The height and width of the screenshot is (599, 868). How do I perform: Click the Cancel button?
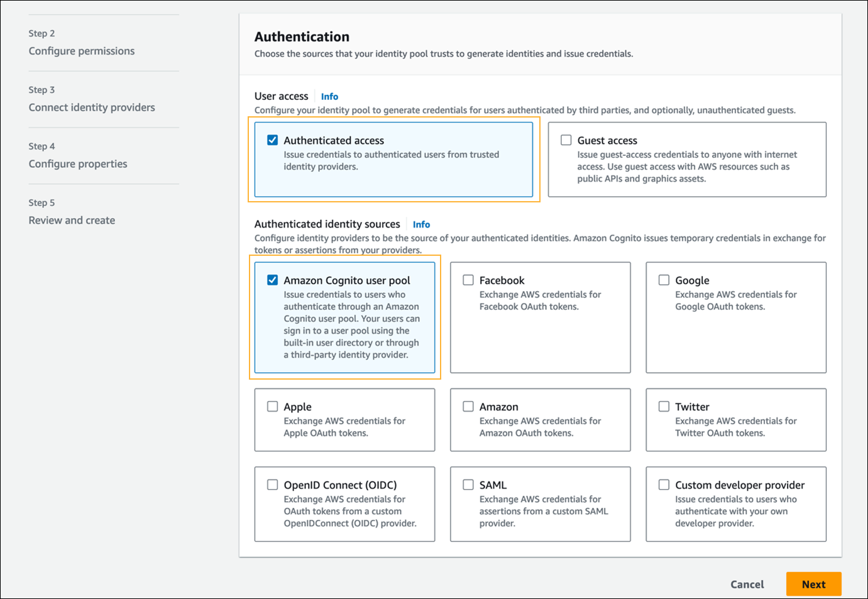(747, 584)
